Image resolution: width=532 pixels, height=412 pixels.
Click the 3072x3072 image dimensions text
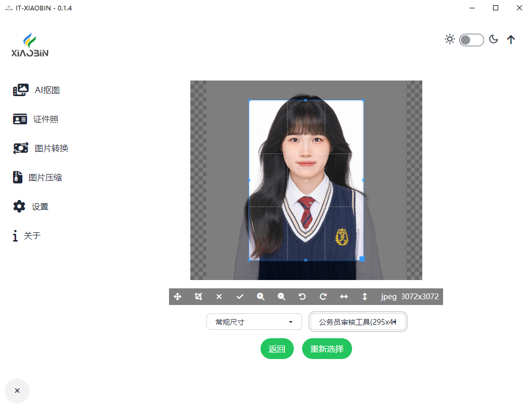click(x=420, y=297)
